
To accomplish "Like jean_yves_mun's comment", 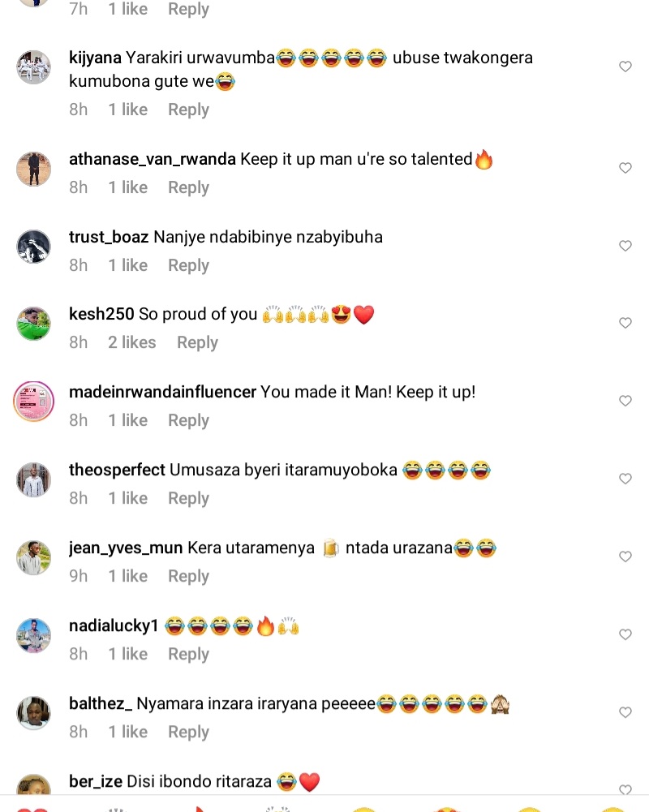I will pos(625,556).
